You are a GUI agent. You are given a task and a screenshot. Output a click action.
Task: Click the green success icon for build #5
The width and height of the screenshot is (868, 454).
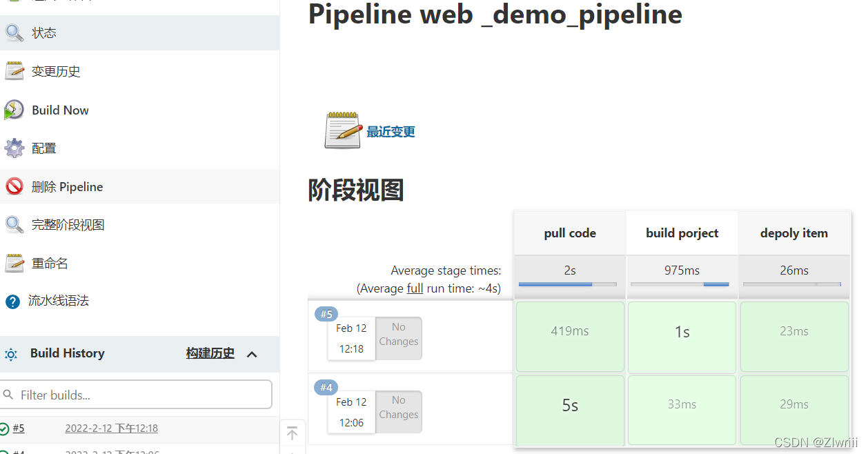[x=4, y=428]
